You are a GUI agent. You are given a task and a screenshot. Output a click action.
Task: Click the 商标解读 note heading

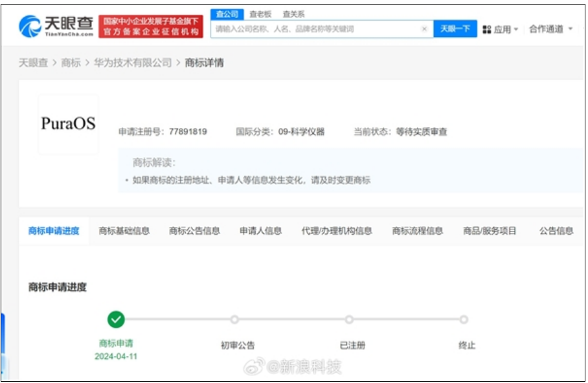coord(154,162)
